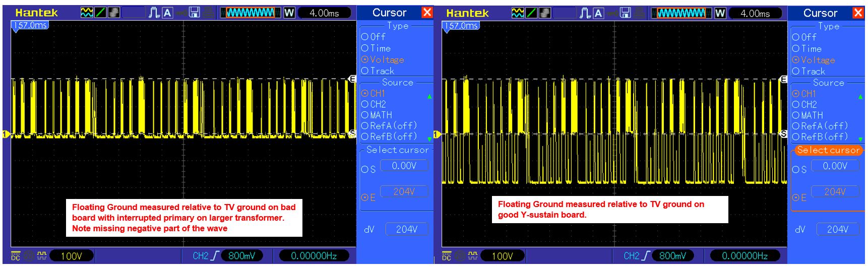
Task: Click the waveform display icon in left scope toolbar
Action: pyautogui.click(x=87, y=13)
